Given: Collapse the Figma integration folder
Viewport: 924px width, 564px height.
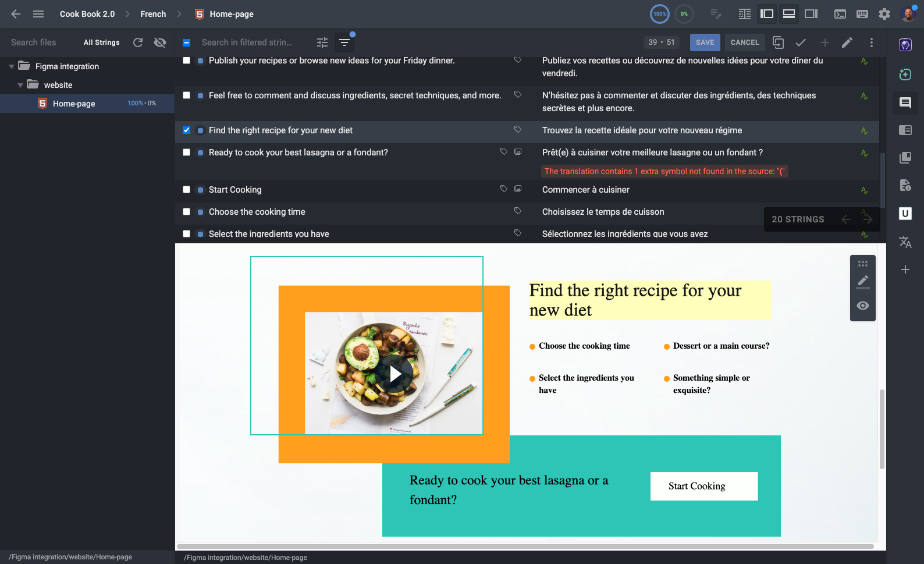Looking at the screenshot, I should coord(12,66).
